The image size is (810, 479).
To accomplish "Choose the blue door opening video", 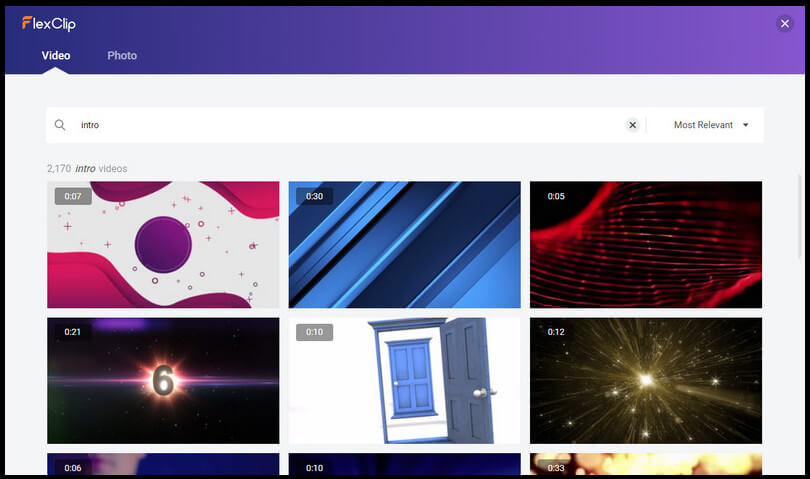I will pyautogui.click(x=404, y=381).
